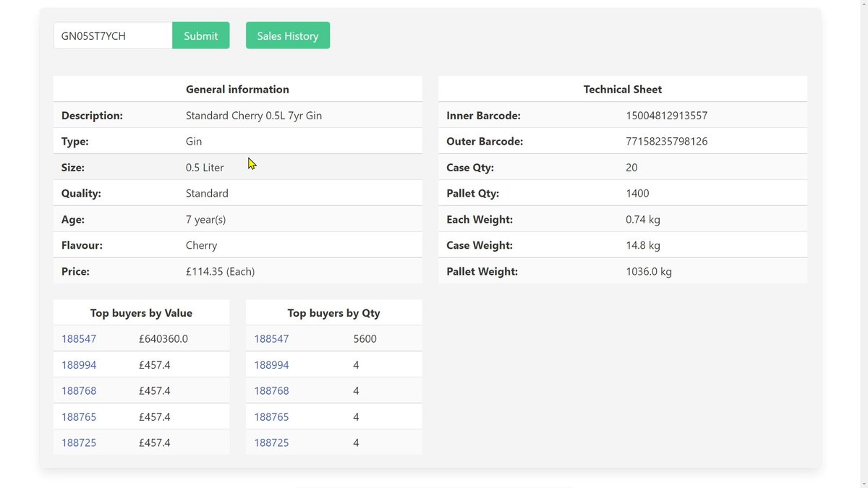
Task: Click the 'Technical Sheet' table header
Action: [623, 89]
